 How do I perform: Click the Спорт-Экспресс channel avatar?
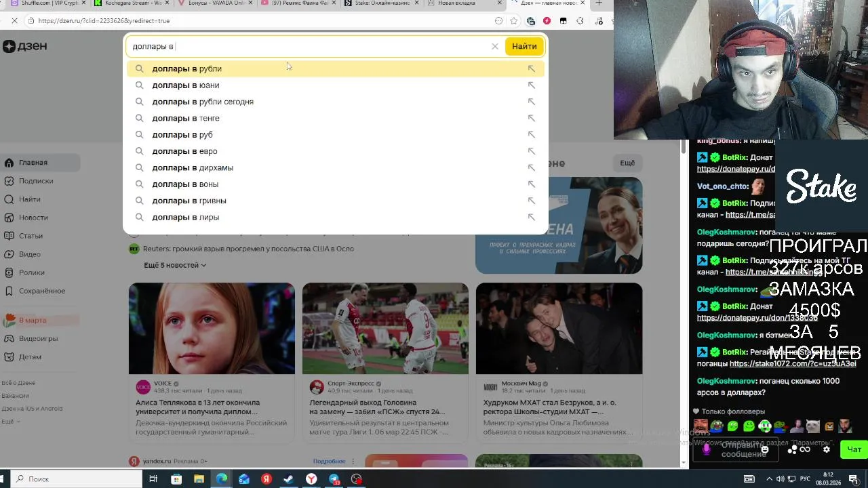(317, 387)
